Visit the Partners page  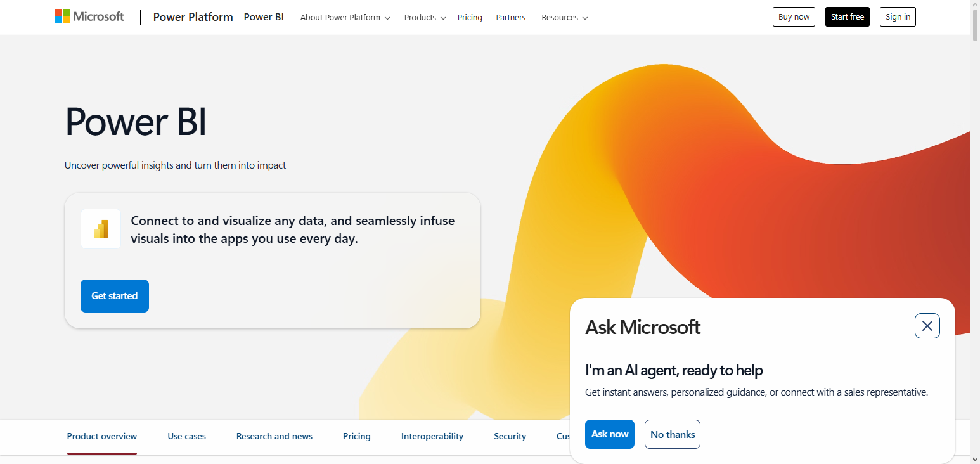[510, 17]
